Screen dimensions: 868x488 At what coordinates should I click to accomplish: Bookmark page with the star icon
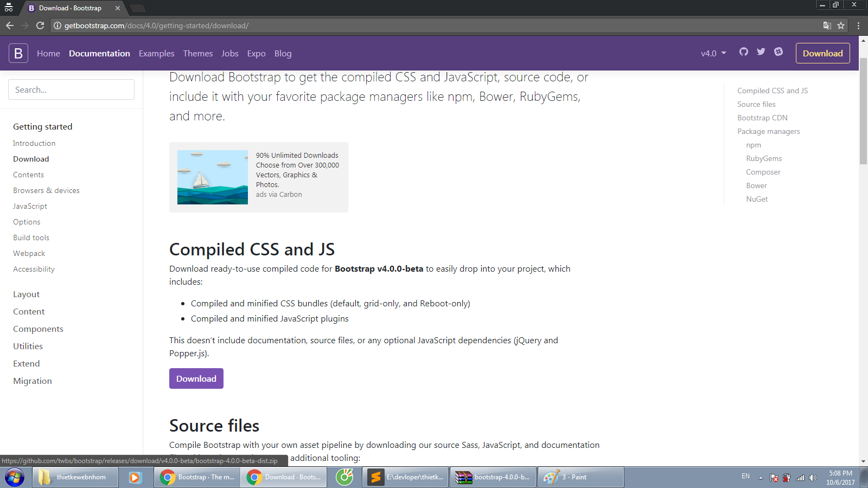coord(841,25)
